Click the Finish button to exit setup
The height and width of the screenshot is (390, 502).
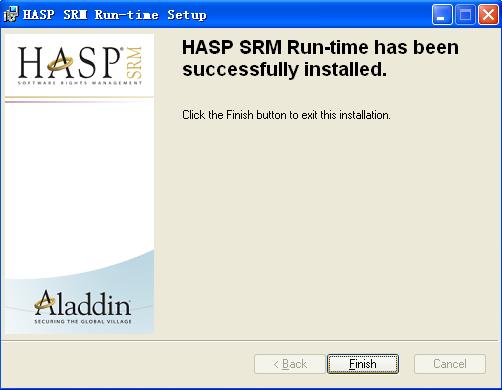click(363, 364)
